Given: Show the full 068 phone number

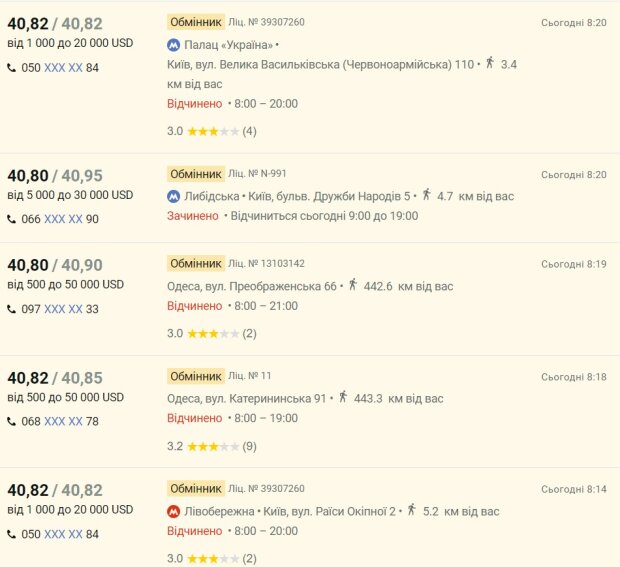Looking at the screenshot, I should [x=63, y=421].
